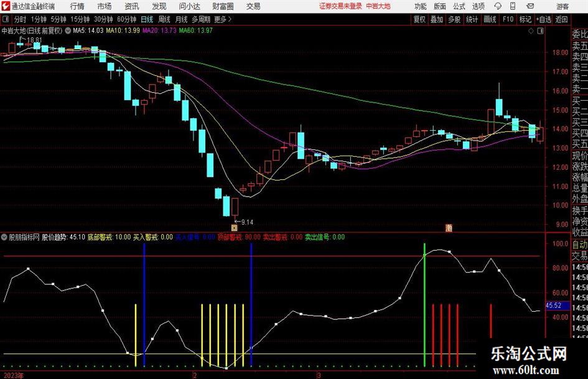588x379 pixels.
Task: Open the 版面 menu
Action: click(440, 6)
